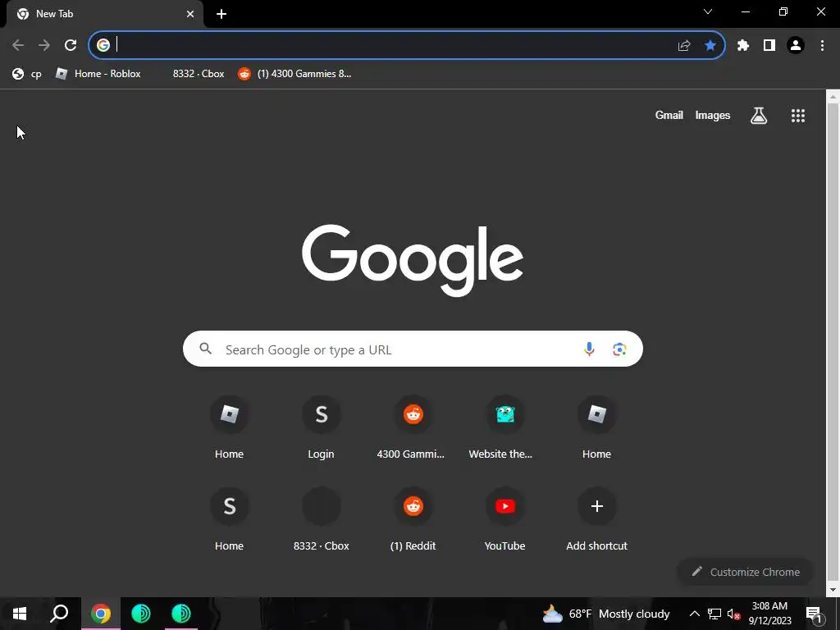840x630 pixels.
Task: Open the weather widget showing 68°F
Action: click(606, 614)
